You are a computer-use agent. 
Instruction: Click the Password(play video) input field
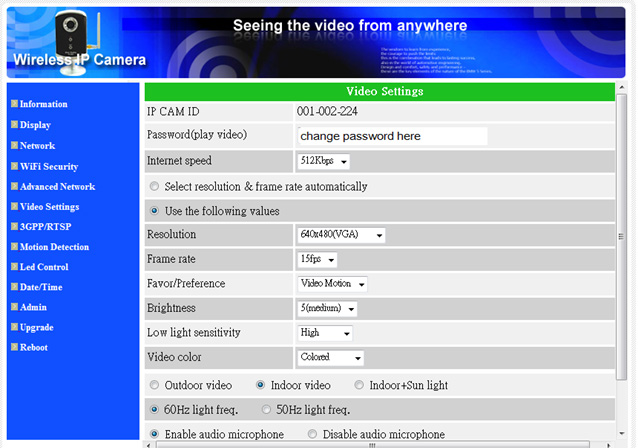coord(391,136)
